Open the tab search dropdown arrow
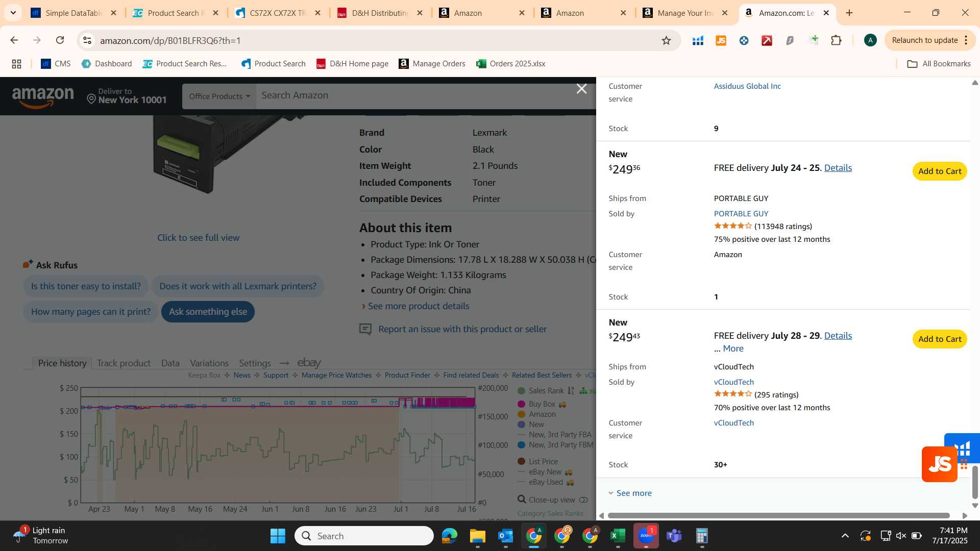 coord(13,13)
